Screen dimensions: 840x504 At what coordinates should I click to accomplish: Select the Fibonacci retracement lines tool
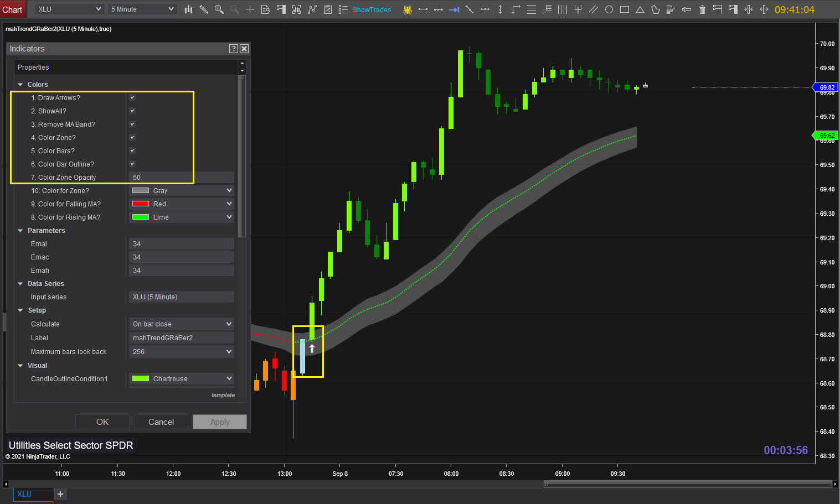pyautogui.click(x=532, y=9)
